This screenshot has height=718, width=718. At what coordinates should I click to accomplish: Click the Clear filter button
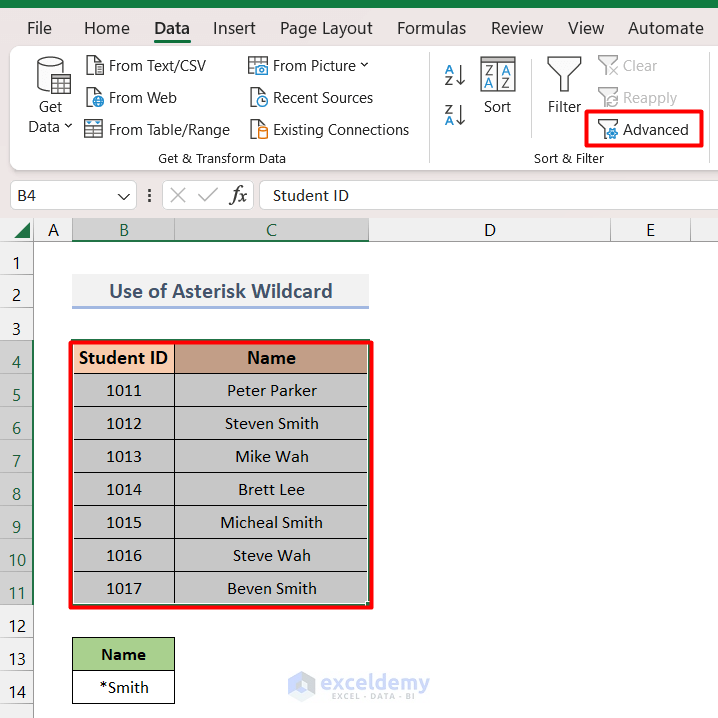[627, 65]
